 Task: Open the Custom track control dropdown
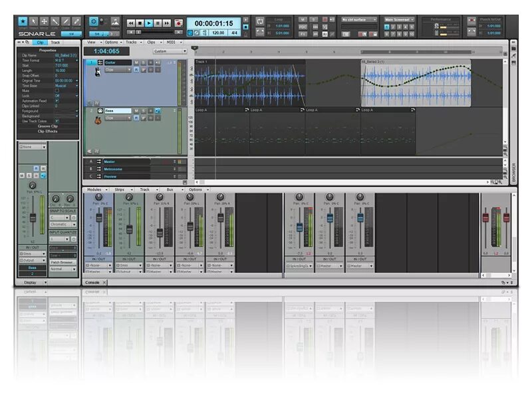170,51
